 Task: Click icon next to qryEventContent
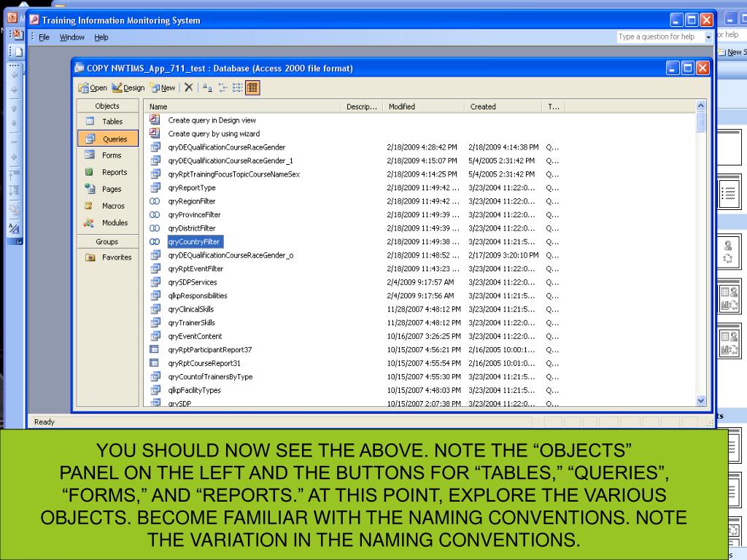click(155, 336)
